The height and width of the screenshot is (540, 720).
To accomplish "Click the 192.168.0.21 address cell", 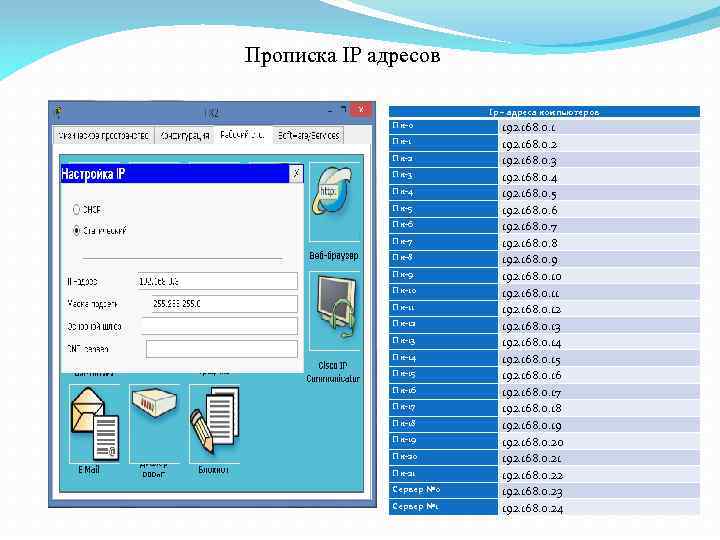I will point(599,458).
